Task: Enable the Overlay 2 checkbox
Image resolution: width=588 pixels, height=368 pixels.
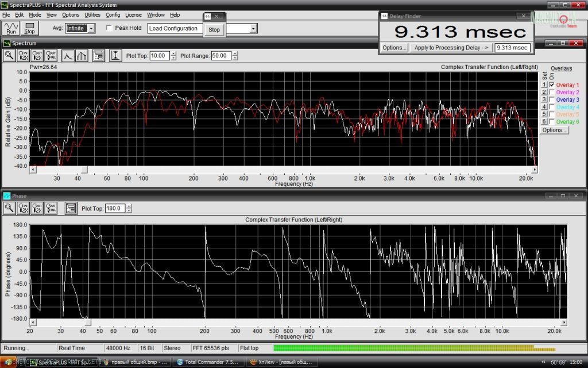Action: (x=552, y=93)
